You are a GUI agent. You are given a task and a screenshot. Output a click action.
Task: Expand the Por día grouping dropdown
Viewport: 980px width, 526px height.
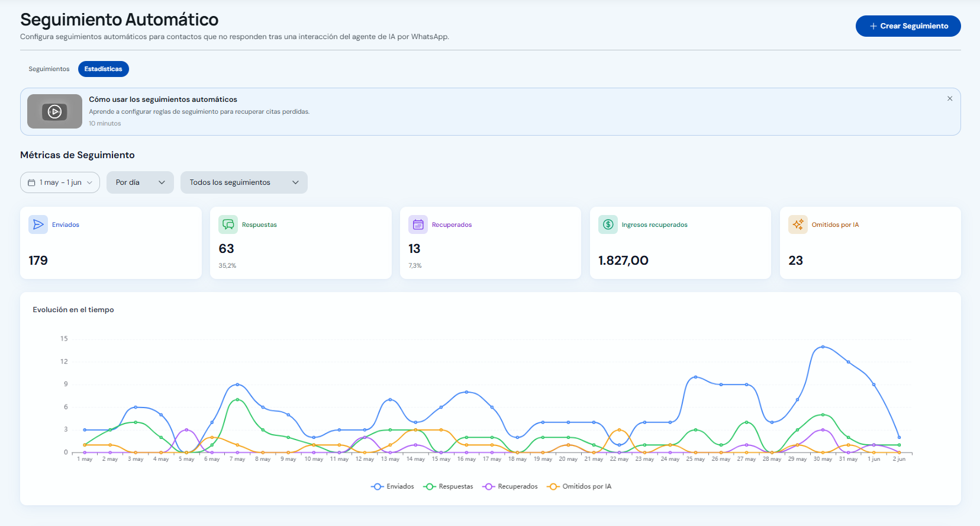pos(140,182)
